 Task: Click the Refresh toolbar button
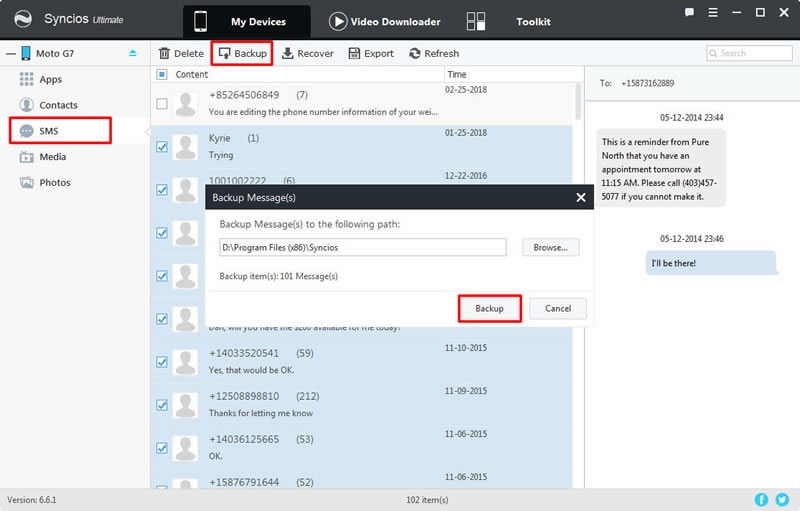pyautogui.click(x=434, y=53)
